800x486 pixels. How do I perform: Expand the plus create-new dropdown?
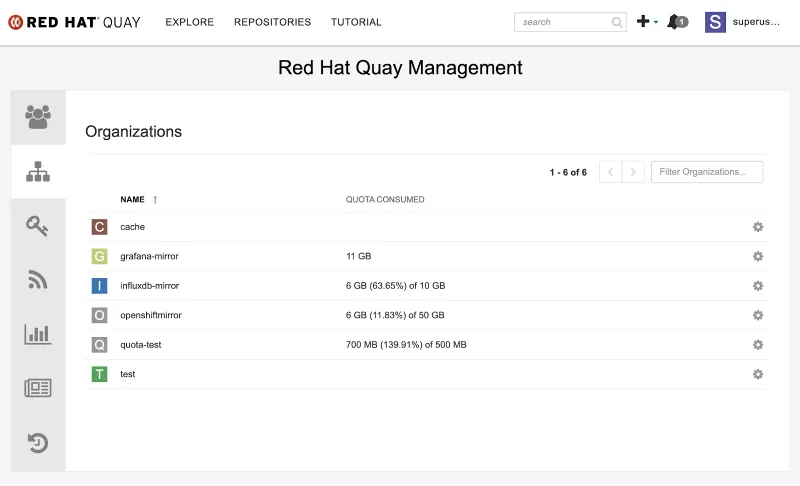click(647, 22)
